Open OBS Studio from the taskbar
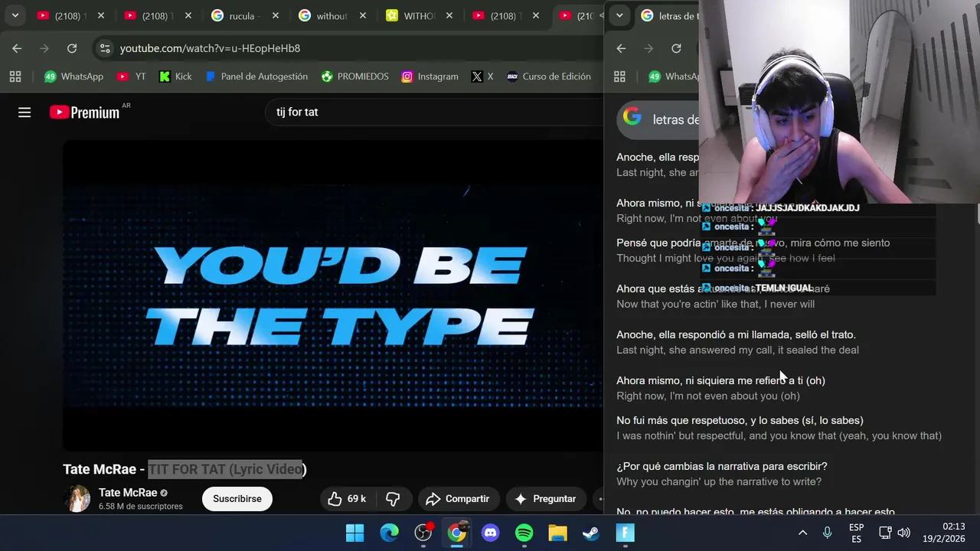Screen dimensions: 980x551 [x=423, y=533]
